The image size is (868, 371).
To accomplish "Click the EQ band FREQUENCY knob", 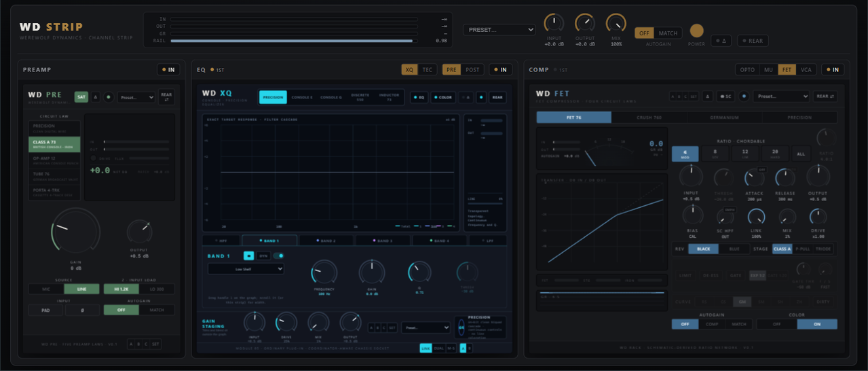I will pos(324,272).
